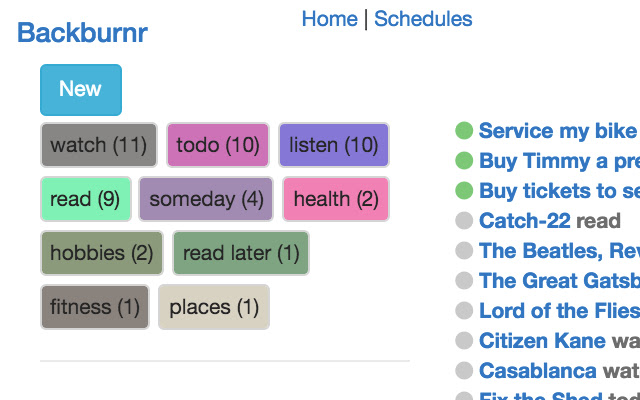This screenshot has width=640, height=400.
Task: Go to the Home navigation link
Action: click(329, 19)
